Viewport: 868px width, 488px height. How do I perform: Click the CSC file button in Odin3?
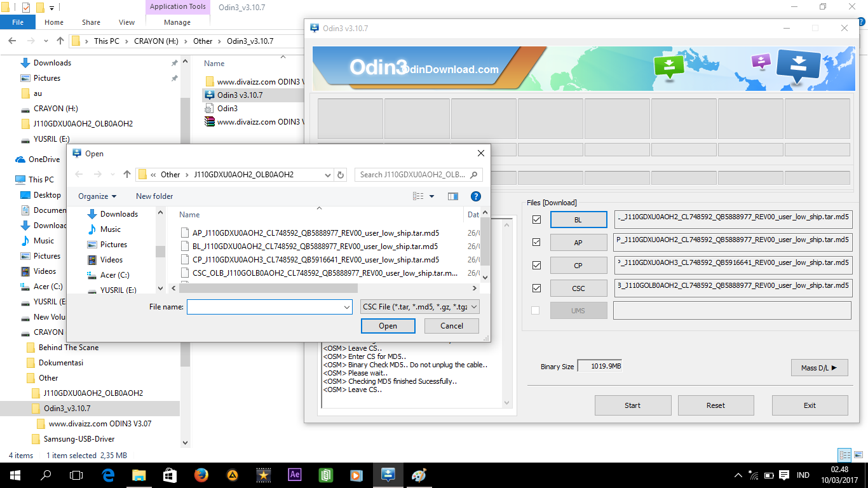[578, 288]
